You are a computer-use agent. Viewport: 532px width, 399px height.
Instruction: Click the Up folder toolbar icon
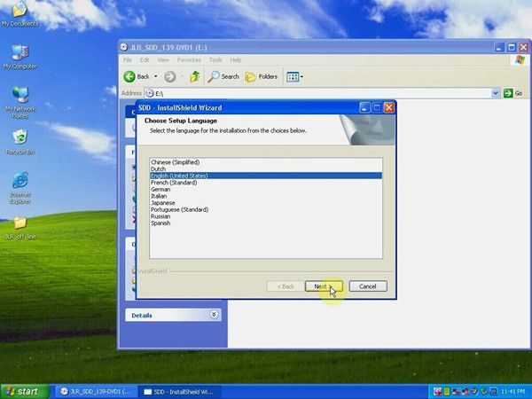tap(194, 76)
